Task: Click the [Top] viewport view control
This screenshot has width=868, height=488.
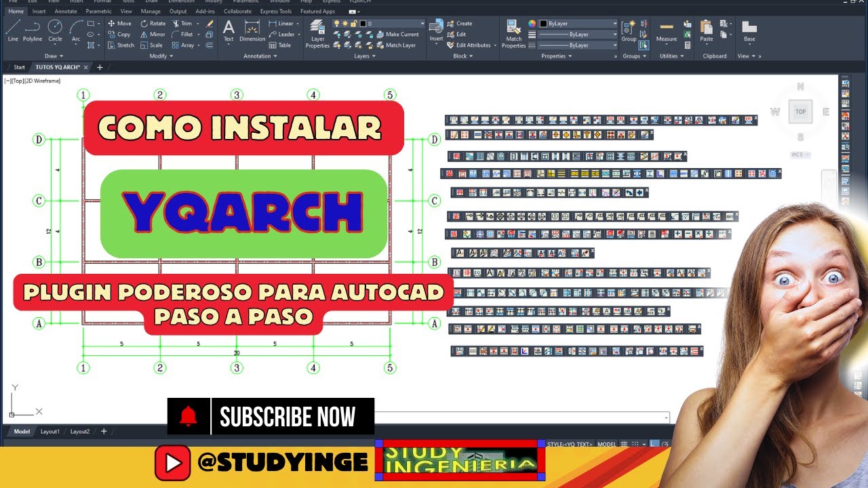Action: click(18, 81)
